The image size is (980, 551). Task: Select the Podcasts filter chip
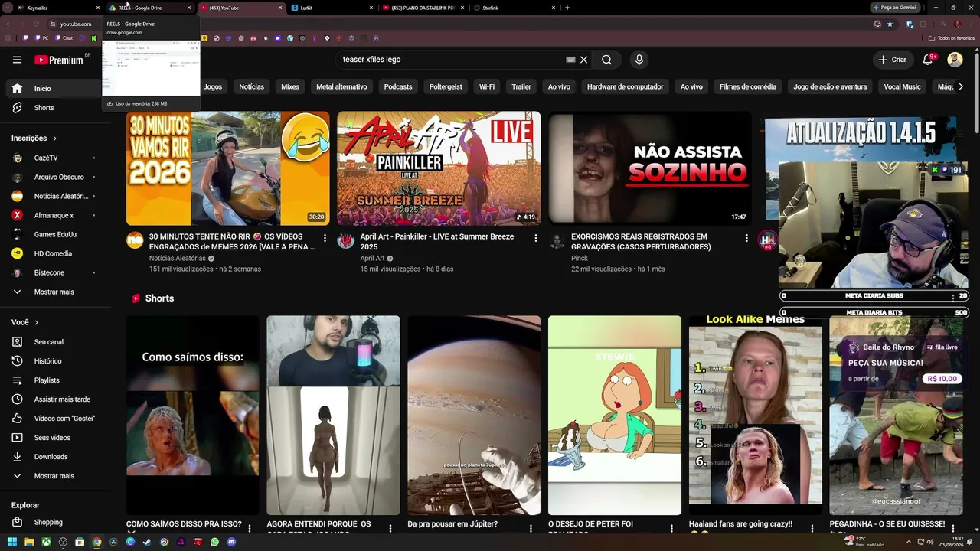[398, 87]
